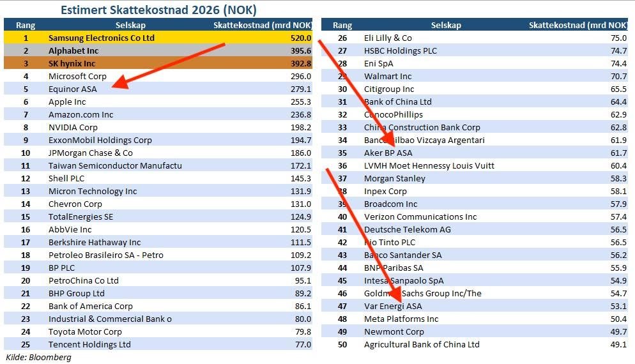Screen dimensions: 635x364
Task: Select the value 395.6 for Alphabet
Action: tap(301, 50)
